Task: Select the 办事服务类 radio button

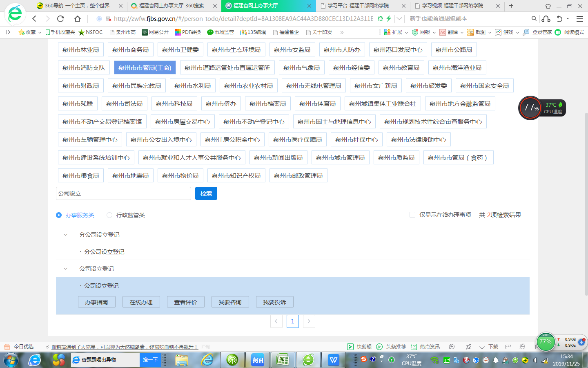Action: (x=59, y=215)
